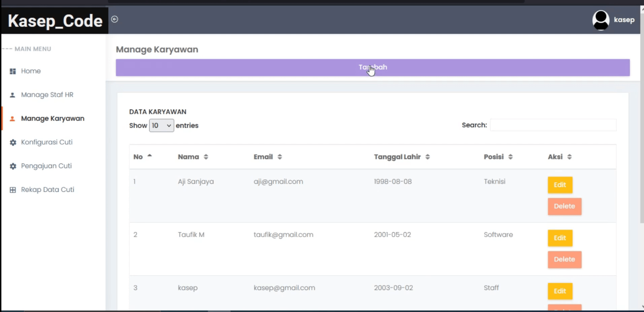Sort by Tanggal Lahir column arrows
Image resolution: width=644 pixels, height=312 pixels.
point(427,157)
